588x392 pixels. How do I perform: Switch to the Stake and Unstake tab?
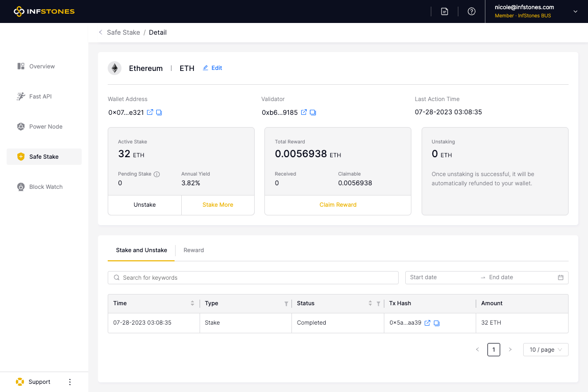[x=141, y=250]
